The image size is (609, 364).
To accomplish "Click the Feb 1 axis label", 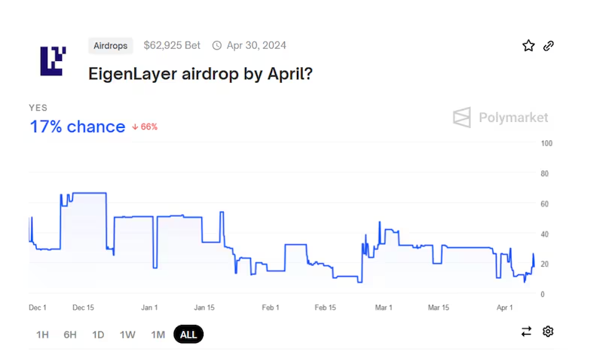I will [271, 307].
